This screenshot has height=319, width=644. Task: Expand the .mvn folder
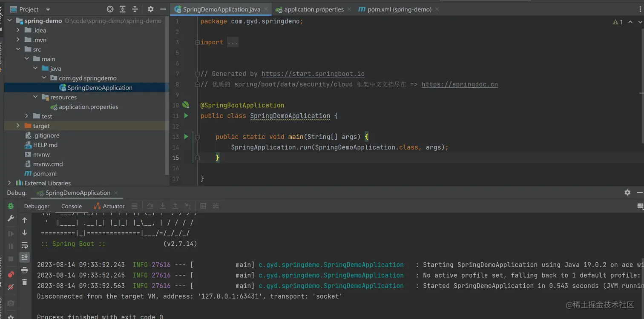tap(18, 40)
